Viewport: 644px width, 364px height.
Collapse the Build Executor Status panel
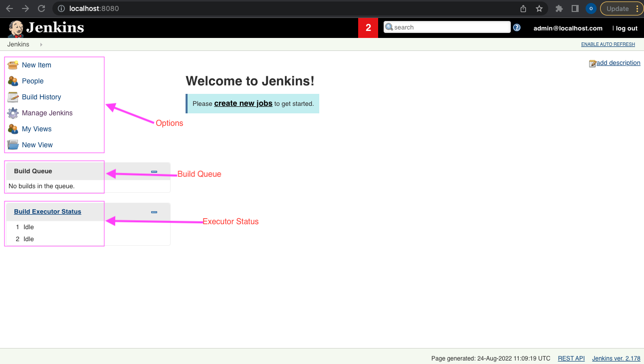pyautogui.click(x=154, y=211)
